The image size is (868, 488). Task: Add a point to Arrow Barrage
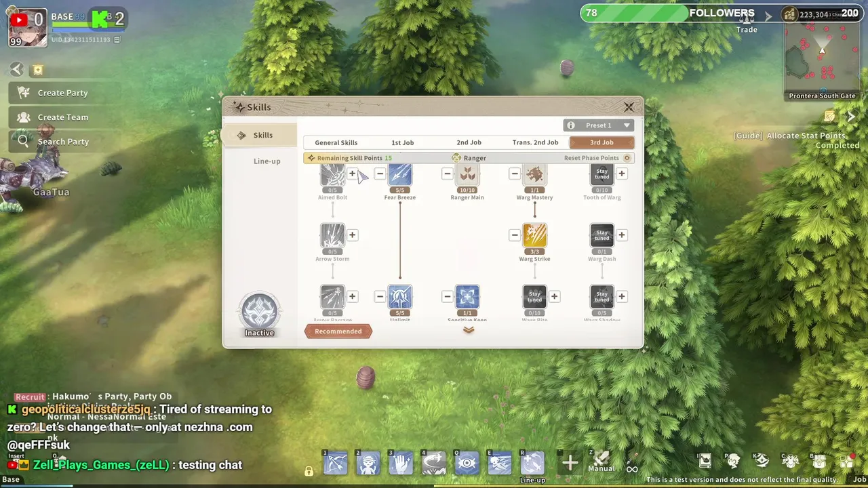click(x=352, y=296)
